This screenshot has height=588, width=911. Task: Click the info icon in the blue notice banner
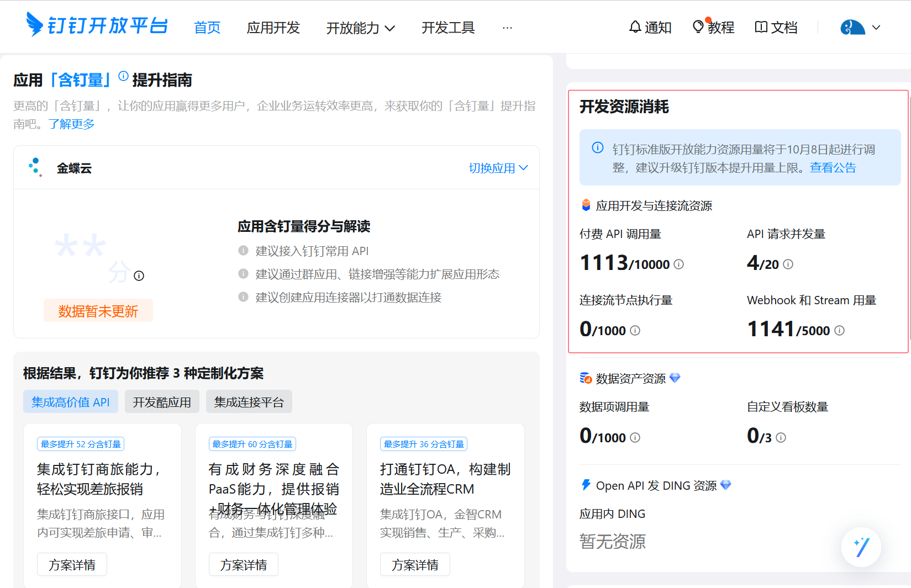[598, 147]
